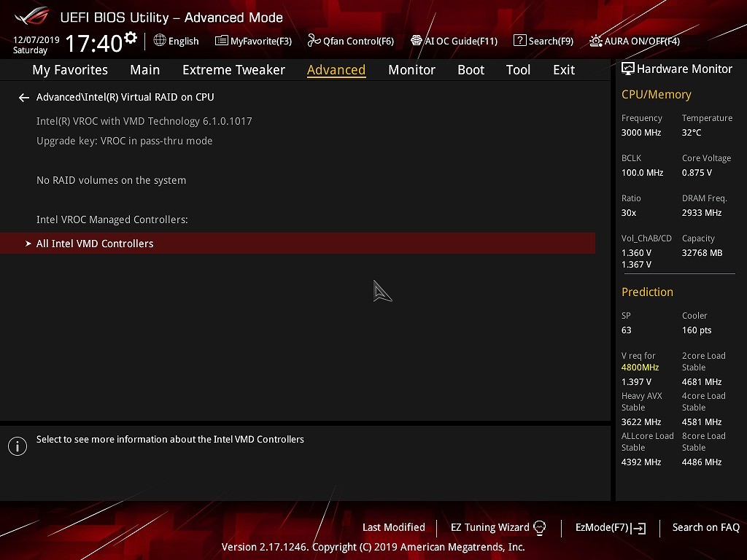Go to Boot tab
This screenshot has width=747, height=560.
coord(471,70)
